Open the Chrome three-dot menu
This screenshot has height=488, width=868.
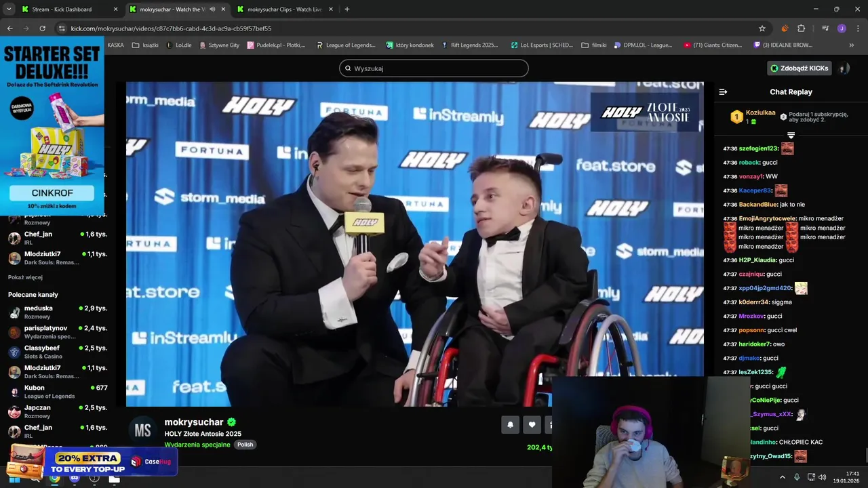pos(856,28)
